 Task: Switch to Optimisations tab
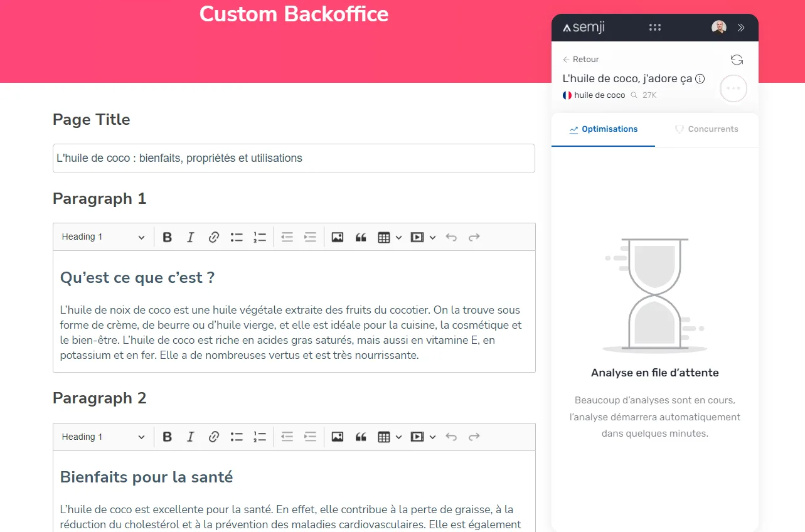tap(603, 129)
